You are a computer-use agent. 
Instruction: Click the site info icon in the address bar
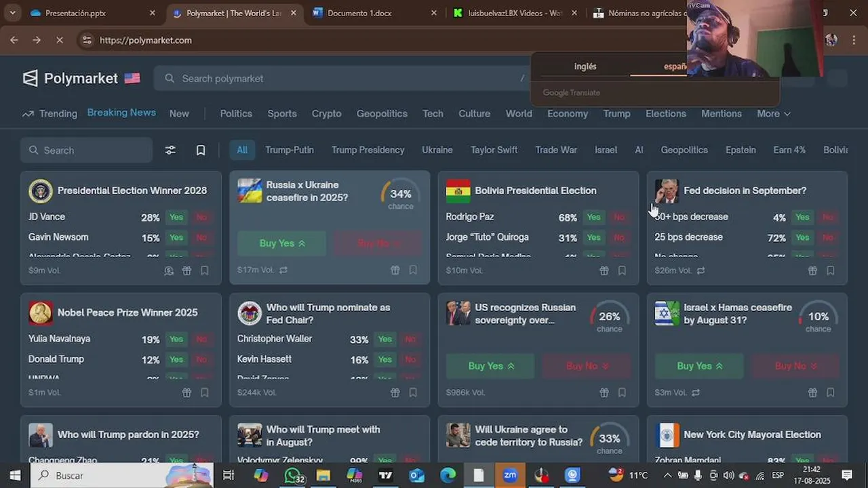coord(87,40)
